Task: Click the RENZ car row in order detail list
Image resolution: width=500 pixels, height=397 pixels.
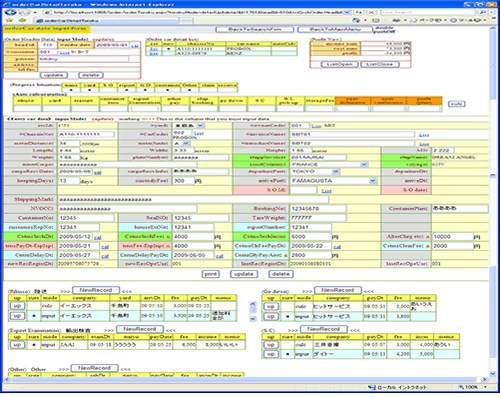Action: (221, 53)
